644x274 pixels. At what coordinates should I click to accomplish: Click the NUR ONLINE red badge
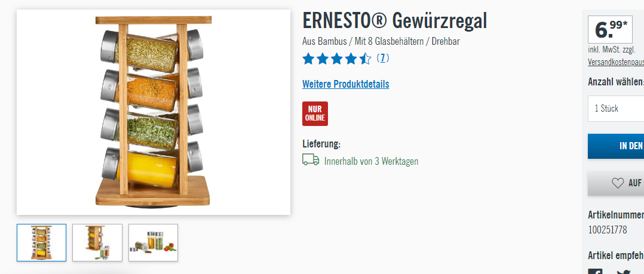click(315, 113)
